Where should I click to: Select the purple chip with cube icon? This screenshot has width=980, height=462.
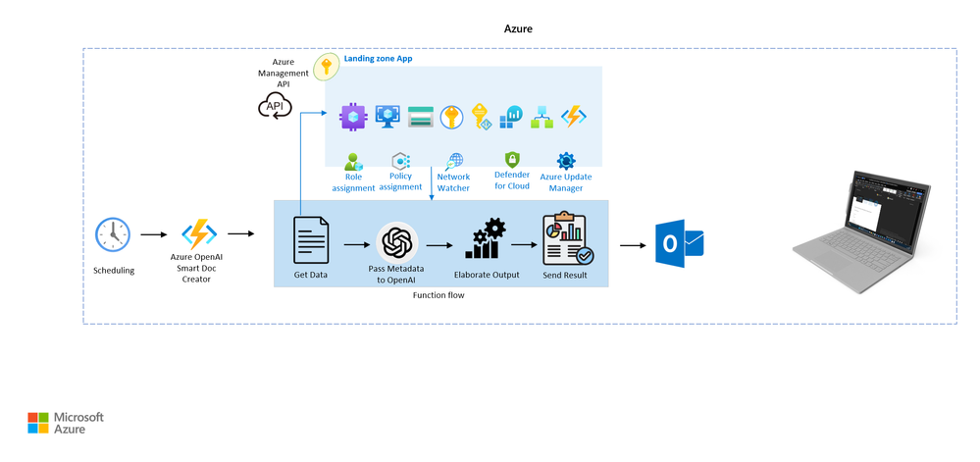[353, 117]
